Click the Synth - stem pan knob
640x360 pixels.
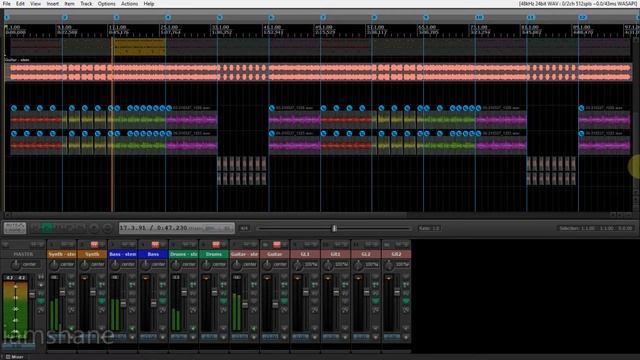coord(54,265)
